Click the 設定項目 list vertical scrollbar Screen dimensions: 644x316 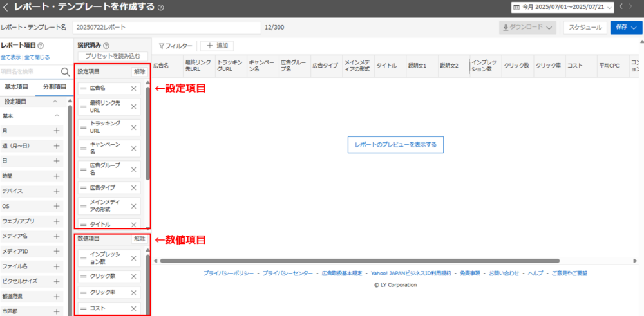tap(147, 133)
